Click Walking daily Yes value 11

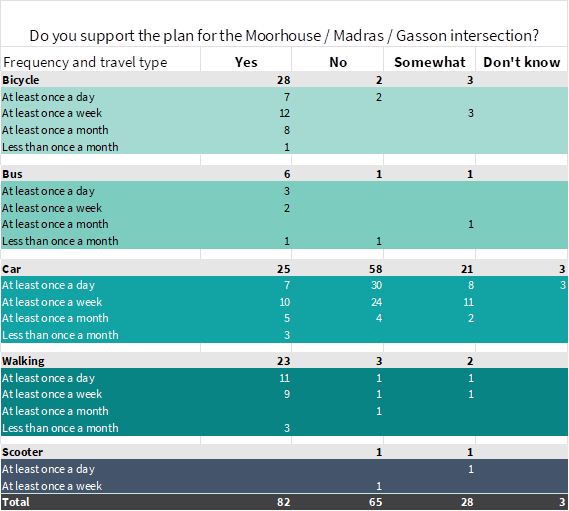coord(284,378)
